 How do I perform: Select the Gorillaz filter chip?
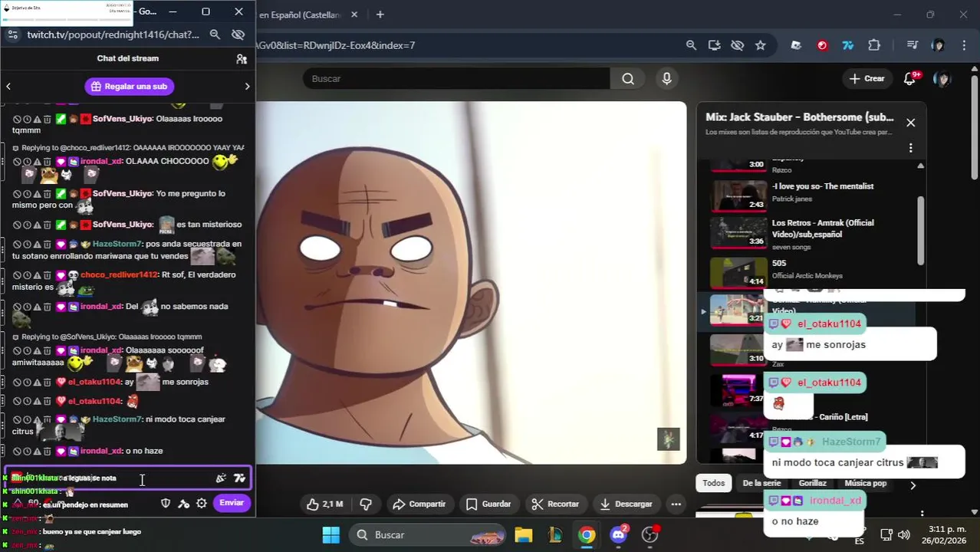[x=812, y=483]
